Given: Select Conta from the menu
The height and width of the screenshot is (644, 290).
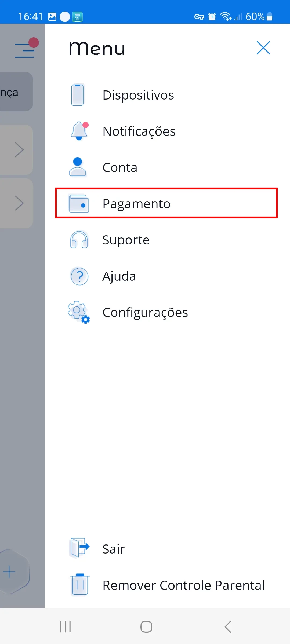Looking at the screenshot, I should click(x=120, y=167).
